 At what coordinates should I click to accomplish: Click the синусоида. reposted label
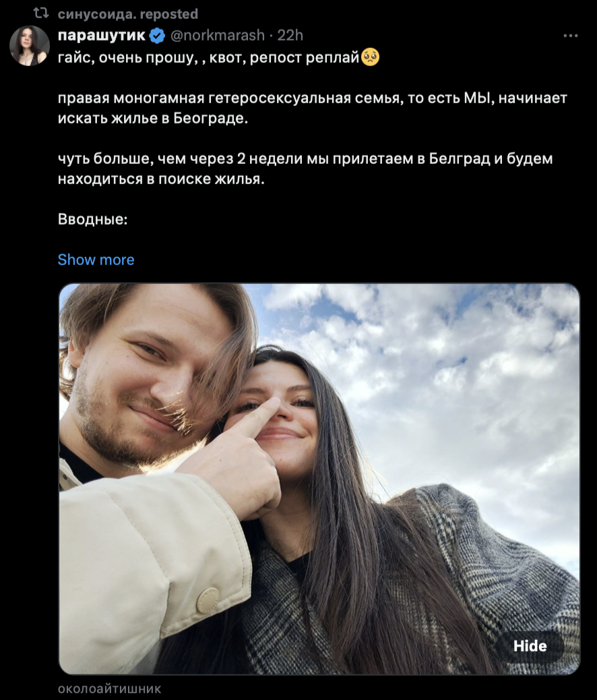pos(128,14)
